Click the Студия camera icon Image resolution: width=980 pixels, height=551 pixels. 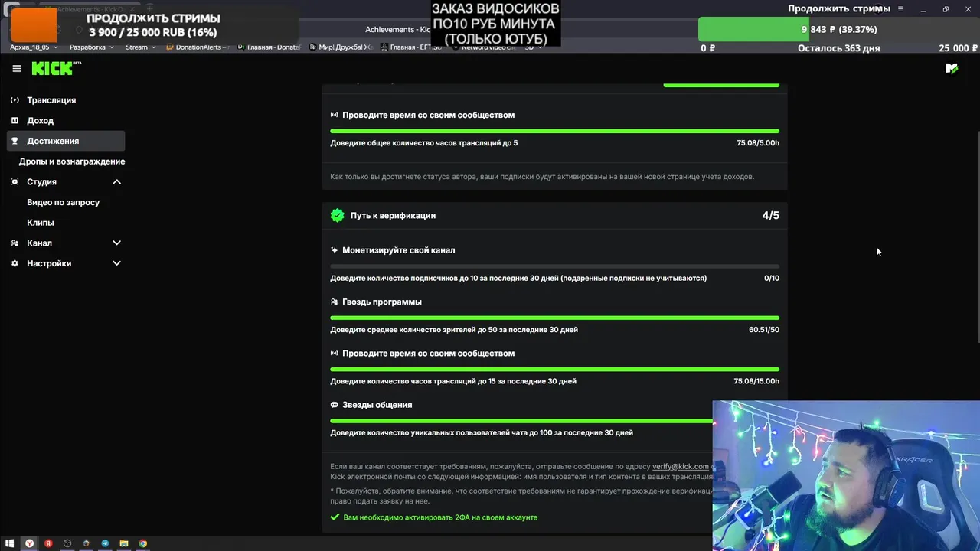pos(15,182)
